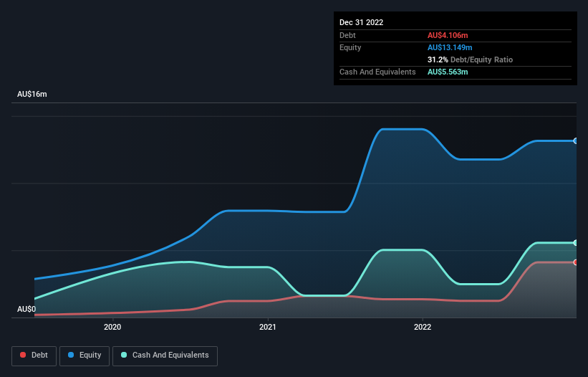Screen dimensions: 588x377
Task: Click the AU$13.149m equity value
Action: (x=450, y=47)
